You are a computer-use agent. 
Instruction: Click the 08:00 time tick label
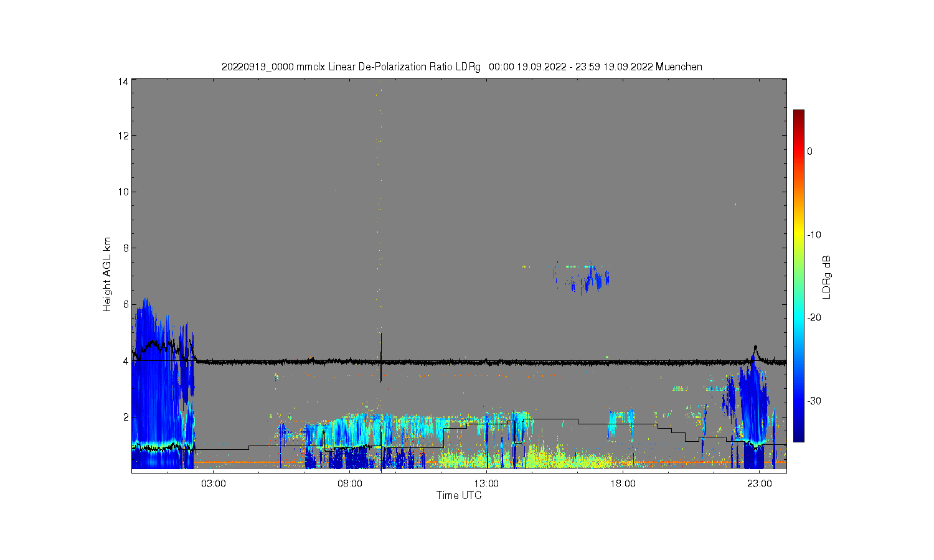tap(350, 483)
